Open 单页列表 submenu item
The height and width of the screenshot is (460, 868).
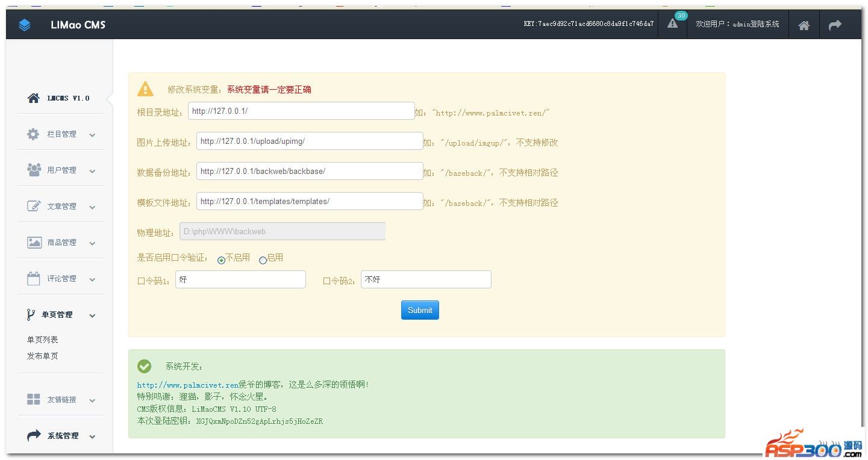click(43, 340)
